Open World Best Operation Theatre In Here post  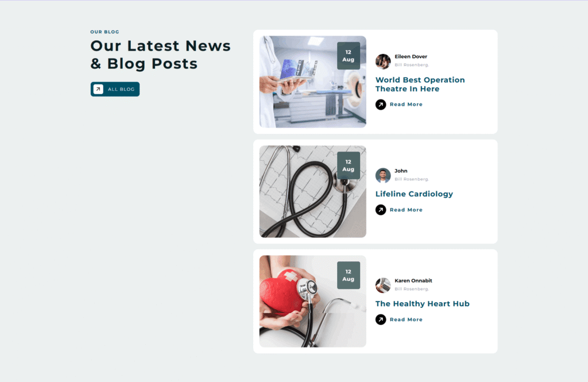(420, 84)
